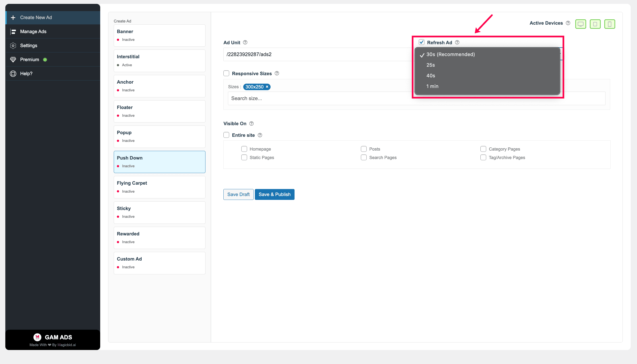637x364 pixels.
Task: Select the 25s refresh option
Action: (487, 65)
